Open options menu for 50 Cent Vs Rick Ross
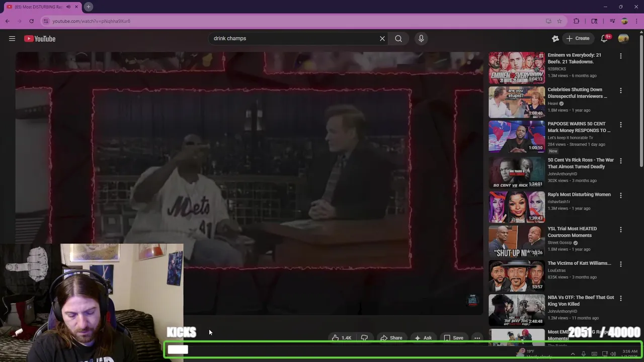The image size is (644, 362). coord(621,161)
